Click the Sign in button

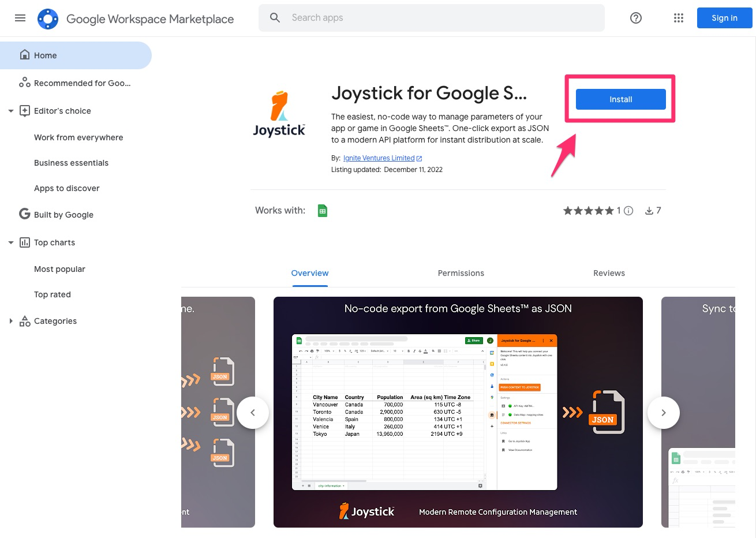point(724,18)
